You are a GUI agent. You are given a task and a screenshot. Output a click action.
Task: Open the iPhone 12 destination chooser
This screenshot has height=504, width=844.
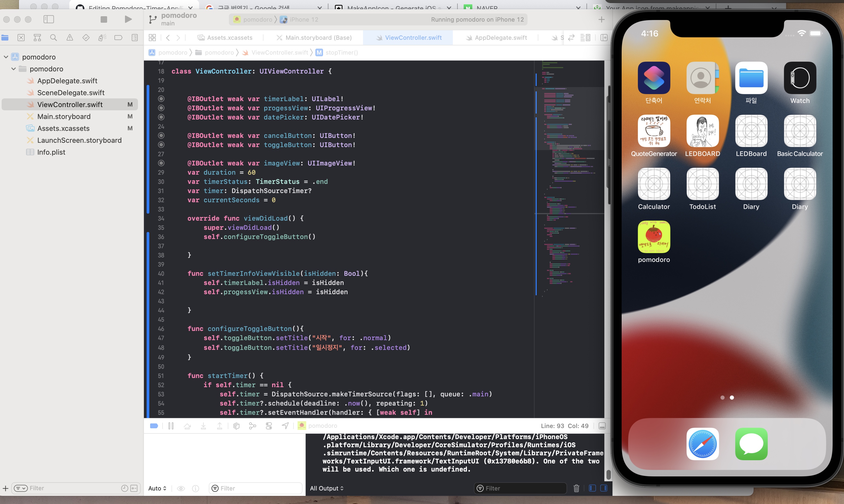tap(304, 19)
